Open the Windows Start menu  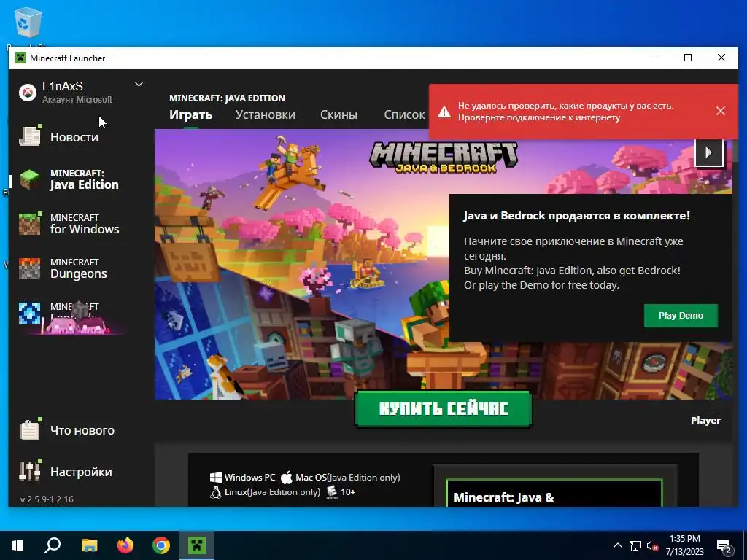tap(18, 545)
